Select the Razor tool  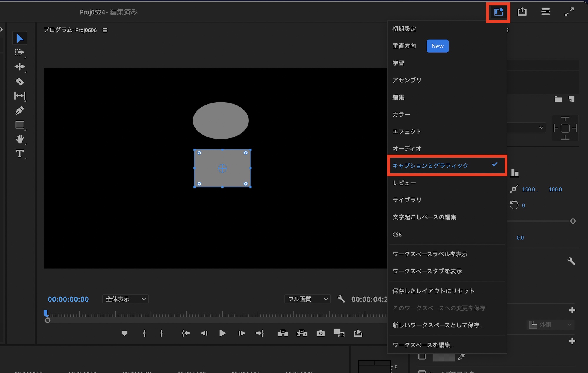(x=20, y=81)
